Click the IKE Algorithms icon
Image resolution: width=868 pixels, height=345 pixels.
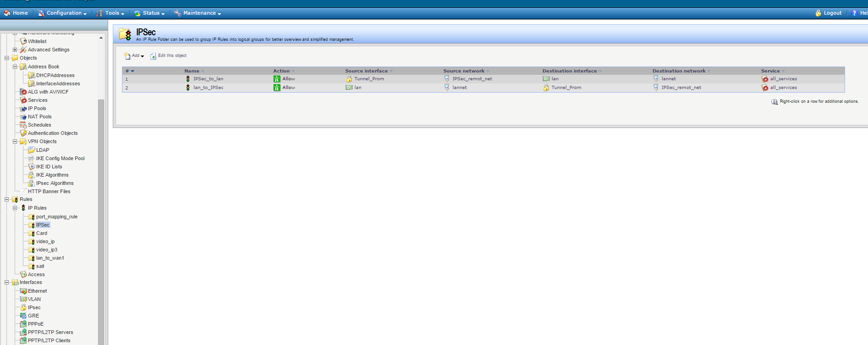(32, 175)
